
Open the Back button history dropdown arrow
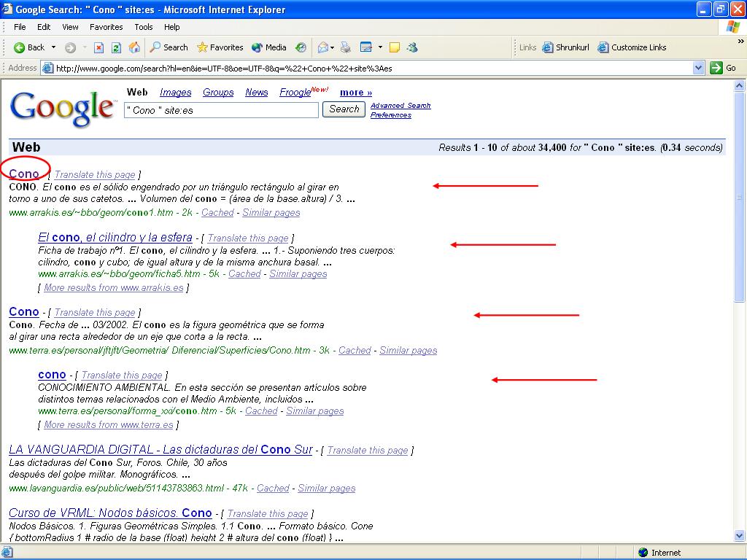(x=53, y=47)
